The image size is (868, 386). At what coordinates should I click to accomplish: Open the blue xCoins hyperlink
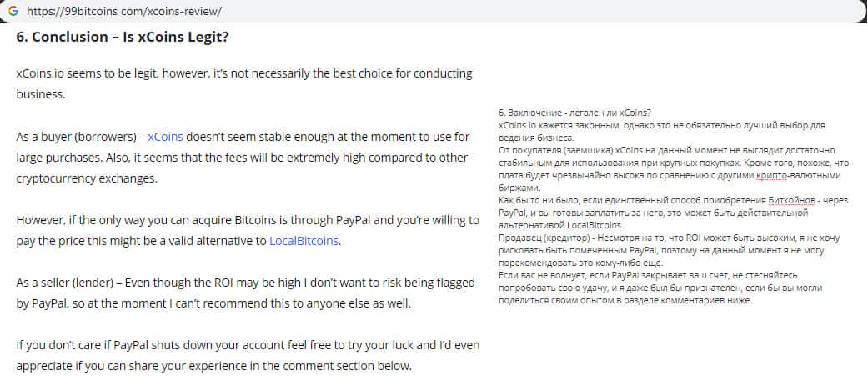[165, 136]
